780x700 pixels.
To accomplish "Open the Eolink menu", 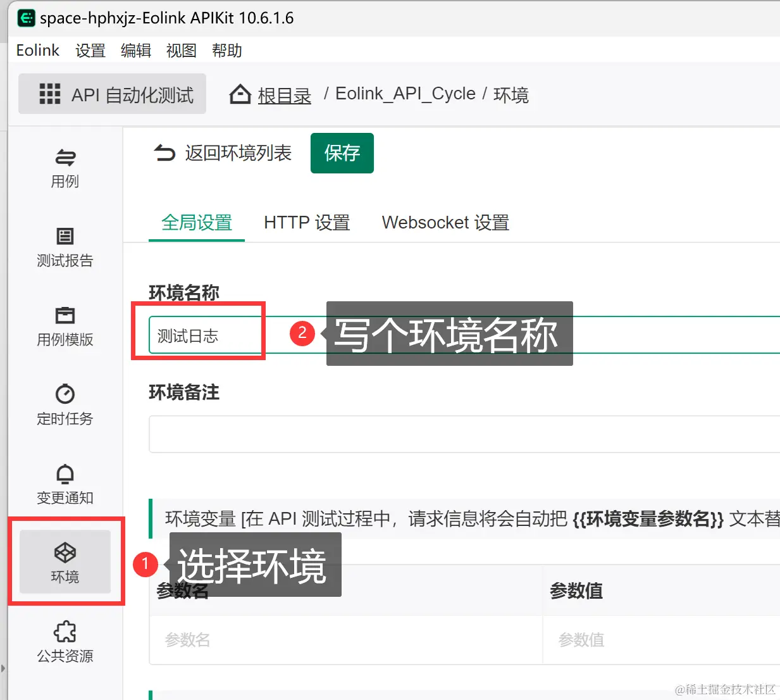I will point(38,51).
